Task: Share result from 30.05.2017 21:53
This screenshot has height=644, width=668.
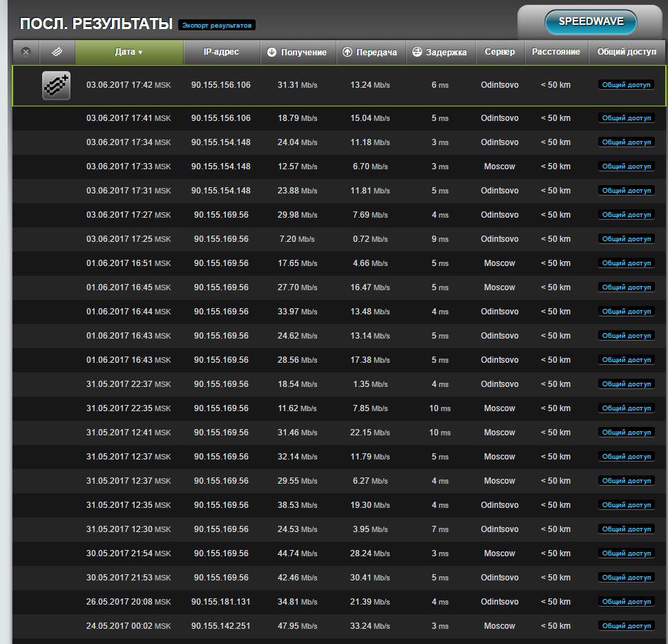Action: (627, 578)
